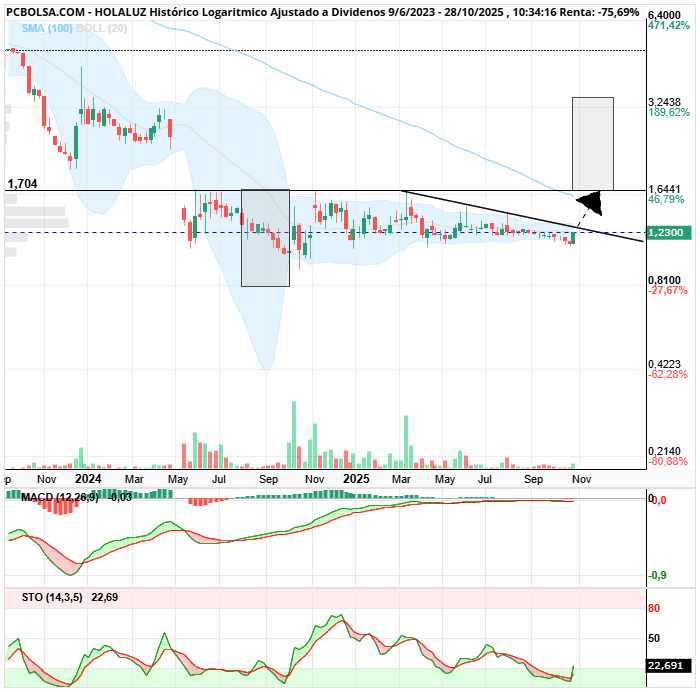Click the horizontal 1,704 resistance line label
The height and width of the screenshot is (692, 700).
22,184
